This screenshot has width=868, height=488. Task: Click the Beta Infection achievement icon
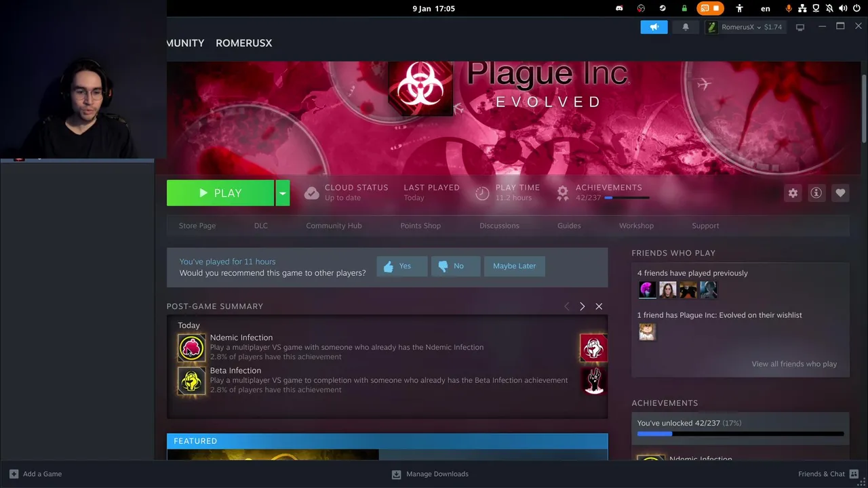pyautogui.click(x=191, y=381)
